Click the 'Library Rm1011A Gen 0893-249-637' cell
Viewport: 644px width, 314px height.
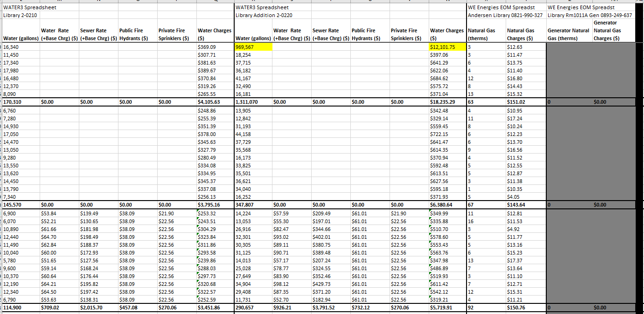pyautogui.click(x=590, y=15)
